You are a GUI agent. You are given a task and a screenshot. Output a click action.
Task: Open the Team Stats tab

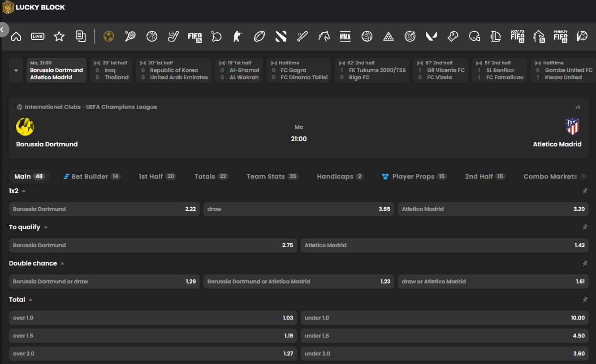pyautogui.click(x=272, y=176)
